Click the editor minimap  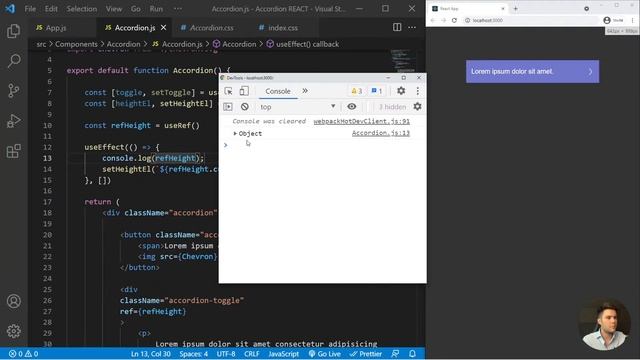pyautogui.click(x=404, y=60)
